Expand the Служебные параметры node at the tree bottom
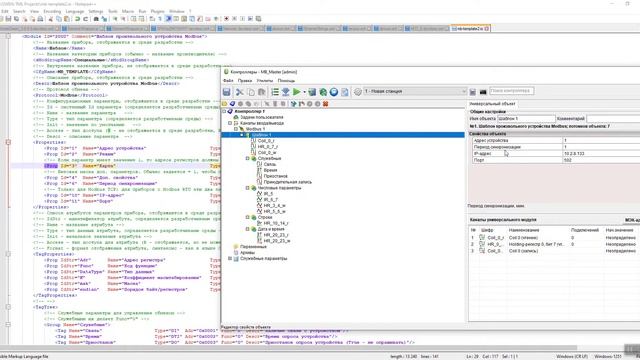Image resolution: width=640 pixels, height=360 pixels. [230, 258]
